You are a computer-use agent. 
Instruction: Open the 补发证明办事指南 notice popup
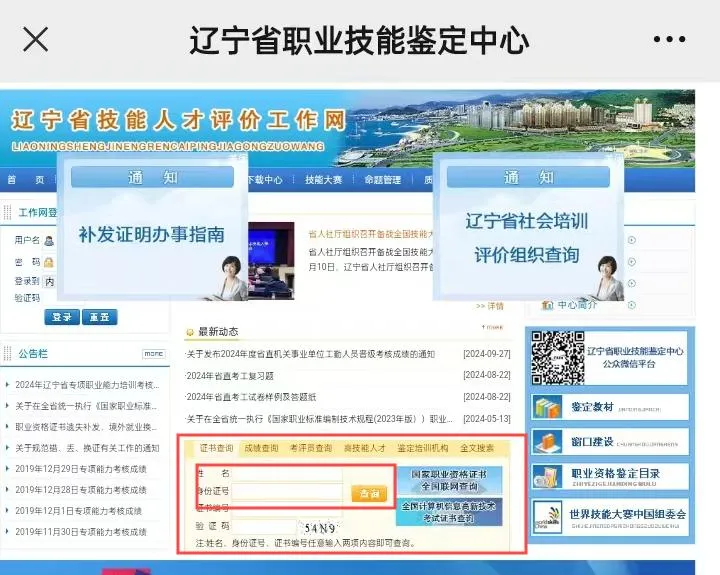pos(152,227)
